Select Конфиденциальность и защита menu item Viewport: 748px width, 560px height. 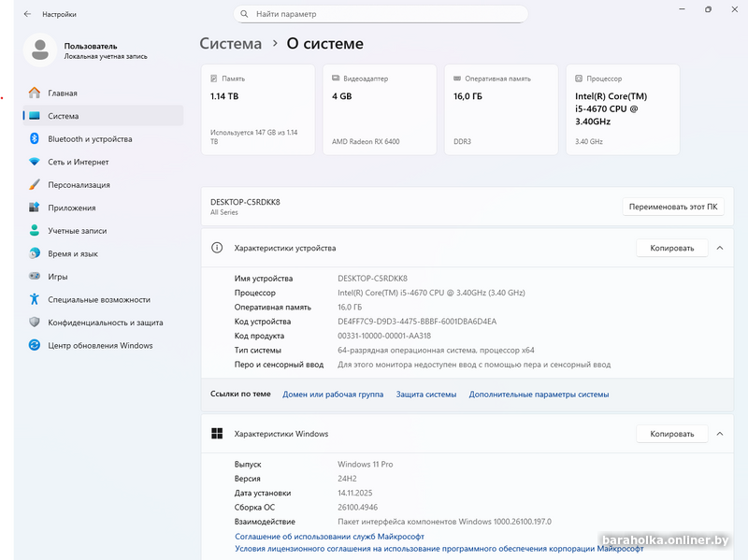coord(105,323)
